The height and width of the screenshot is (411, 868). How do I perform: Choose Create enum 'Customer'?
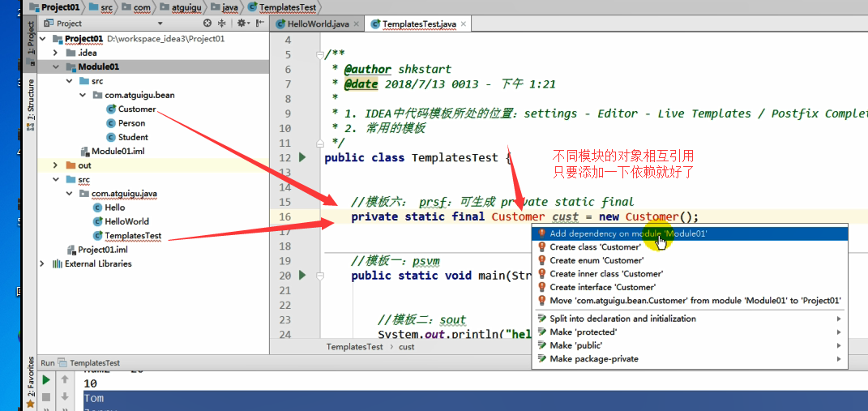[x=689, y=260]
